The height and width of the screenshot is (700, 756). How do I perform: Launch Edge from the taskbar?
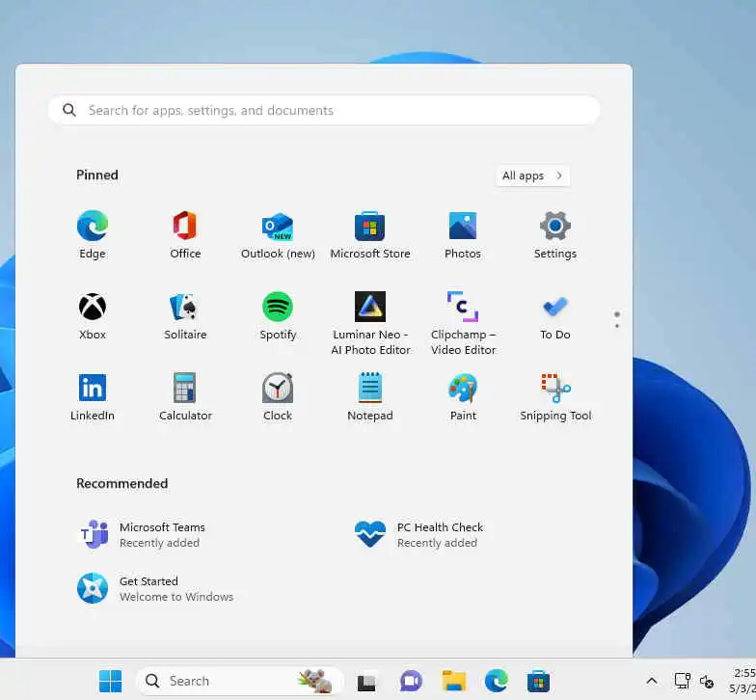pos(496,681)
